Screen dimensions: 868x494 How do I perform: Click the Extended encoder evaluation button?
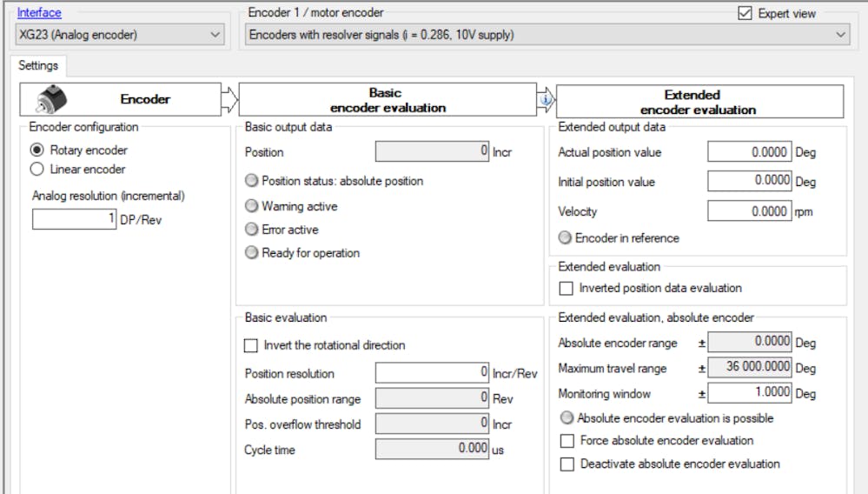tap(699, 102)
